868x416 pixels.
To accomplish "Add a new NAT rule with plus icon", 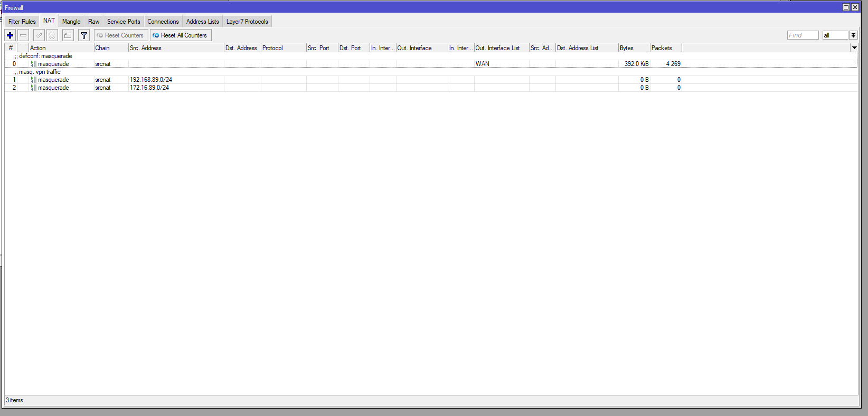I will (x=10, y=35).
